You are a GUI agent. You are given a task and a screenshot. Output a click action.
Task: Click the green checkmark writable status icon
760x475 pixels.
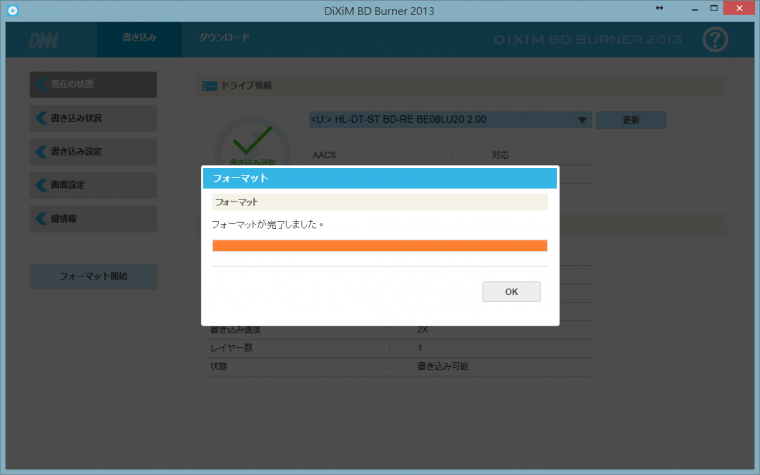point(252,138)
